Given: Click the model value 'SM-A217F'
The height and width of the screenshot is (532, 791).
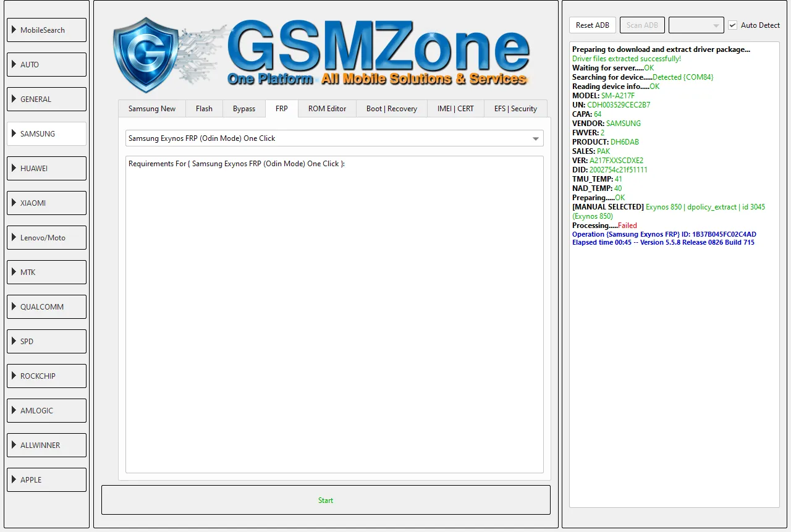Looking at the screenshot, I should tap(618, 96).
